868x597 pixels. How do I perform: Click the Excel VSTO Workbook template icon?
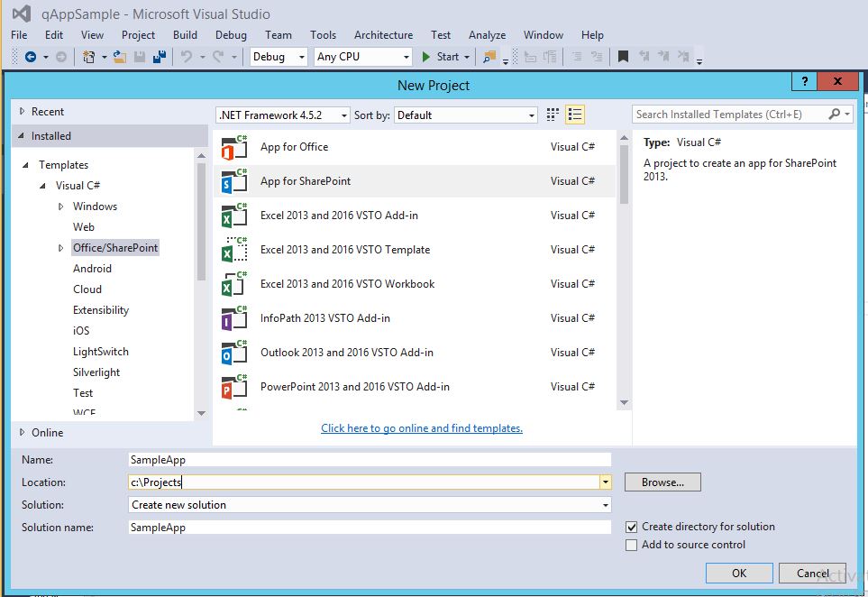234,284
